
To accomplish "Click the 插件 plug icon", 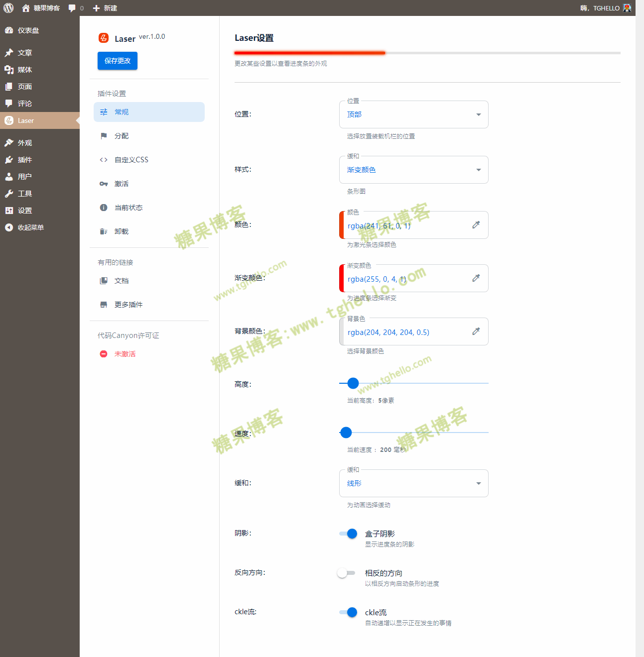I will (9, 160).
